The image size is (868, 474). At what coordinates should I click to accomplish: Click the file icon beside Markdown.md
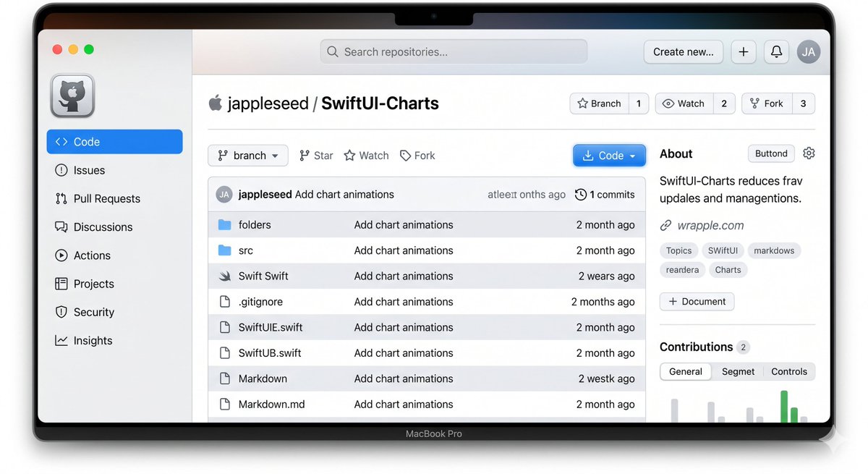coord(224,405)
